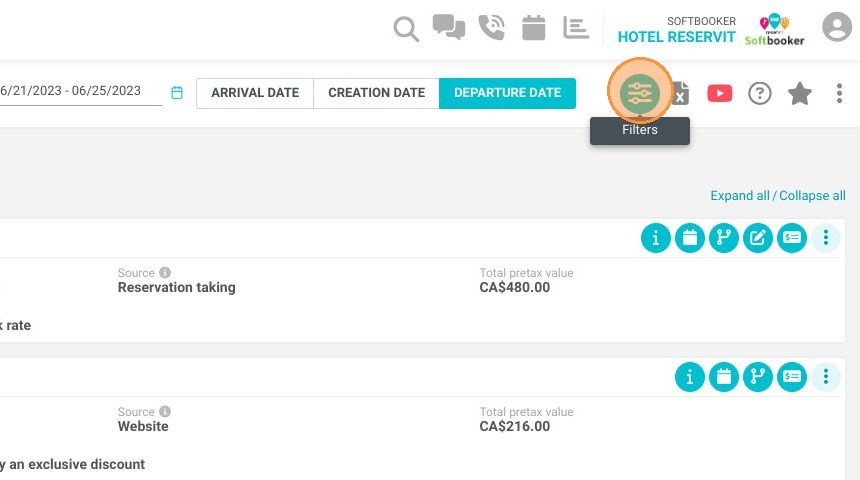This screenshot has width=860, height=480.
Task: Open the chat messages icon
Action: [449, 27]
